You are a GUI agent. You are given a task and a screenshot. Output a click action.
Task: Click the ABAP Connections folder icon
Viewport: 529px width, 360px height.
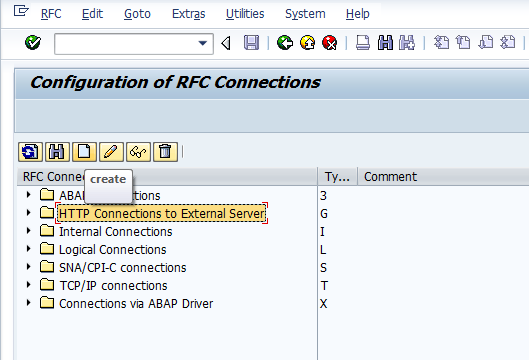pyautogui.click(x=47, y=194)
